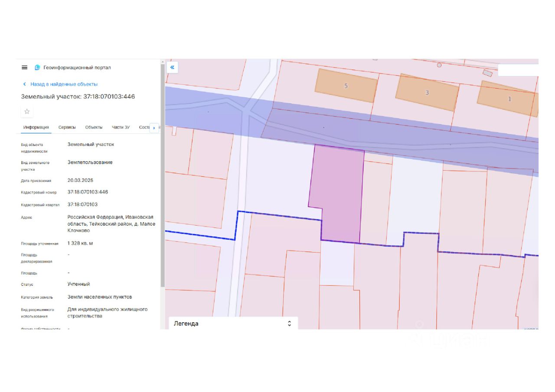Collapse the side panel with double chevron

172,67
